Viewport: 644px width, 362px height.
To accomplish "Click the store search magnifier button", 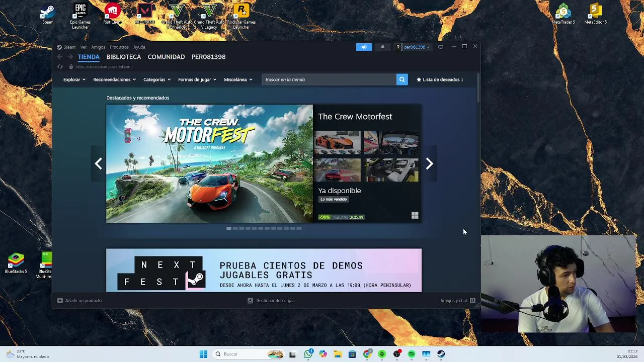I will point(402,79).
